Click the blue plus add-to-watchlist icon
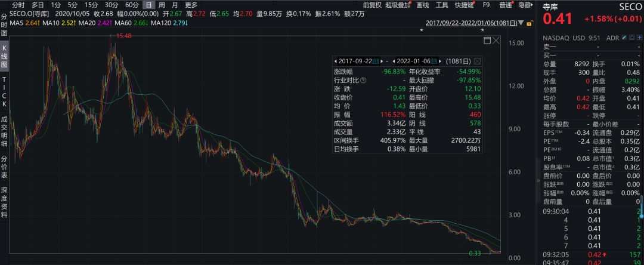Image resolution: width=644 pixels, height=265 pixels. point(639,38)
